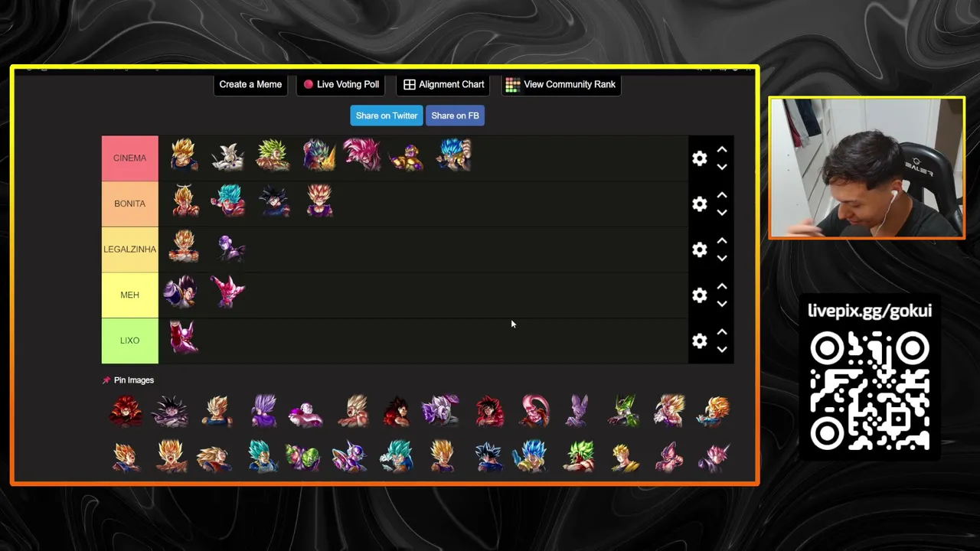This screenshot has height=551, width=980.
Task: Pick purple Beerus from unranked pool
Action: (579, 410)
